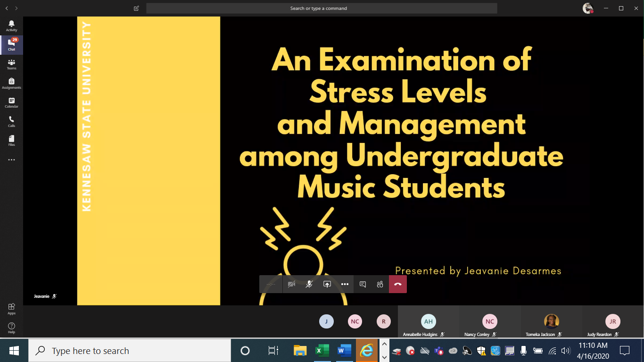This screenshot has height=362, width=644.
Task: Open Files in the sidebar
Action: click(x=11, y=141)
